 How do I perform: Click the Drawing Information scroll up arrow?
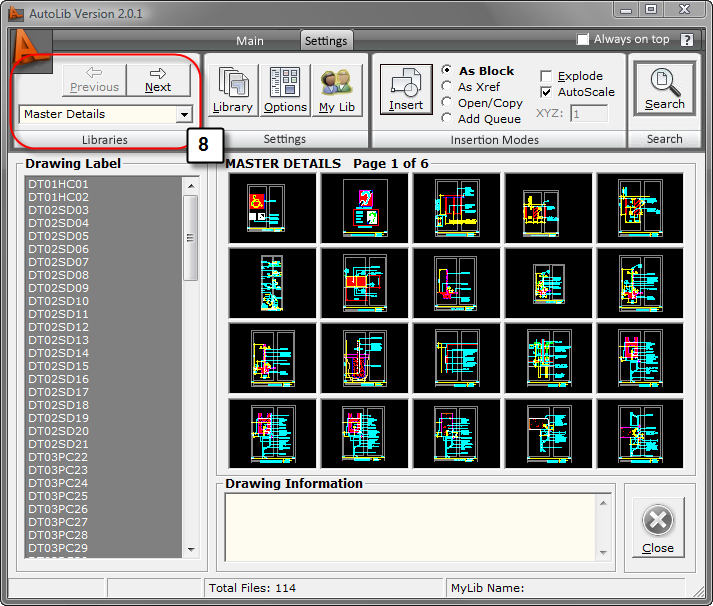[603, 503]
